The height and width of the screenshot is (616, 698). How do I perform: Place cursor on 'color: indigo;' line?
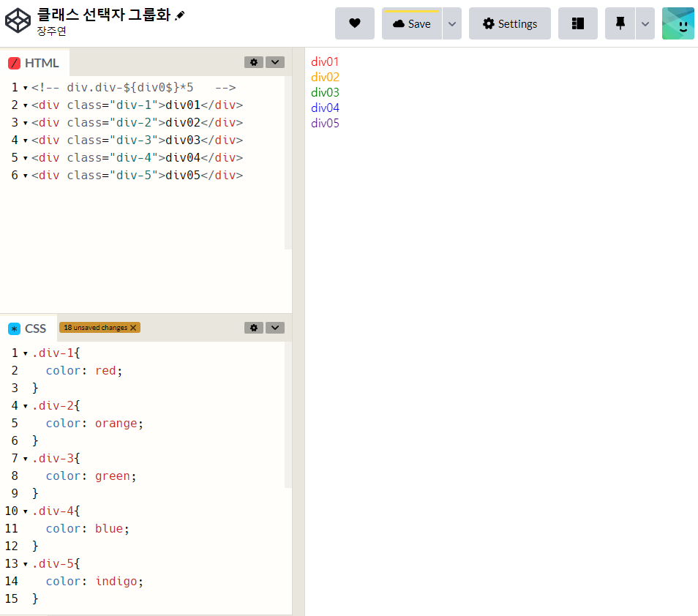pos(94,582)
